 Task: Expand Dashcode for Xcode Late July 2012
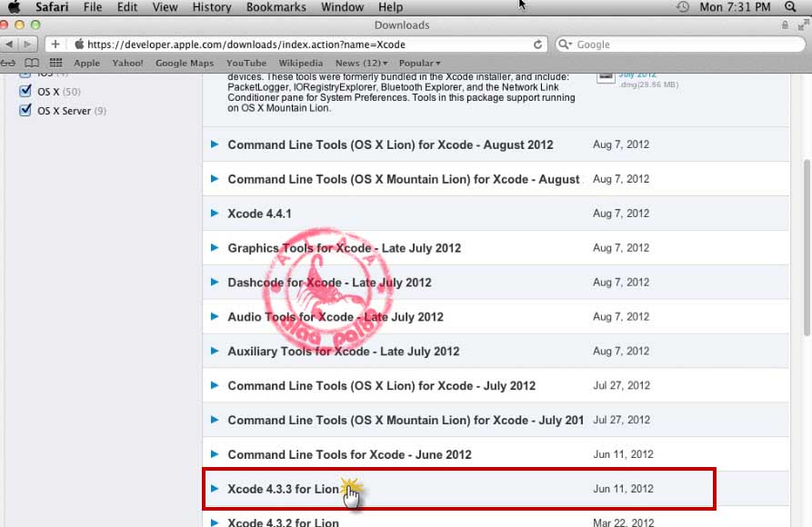(x=215, y=283)
